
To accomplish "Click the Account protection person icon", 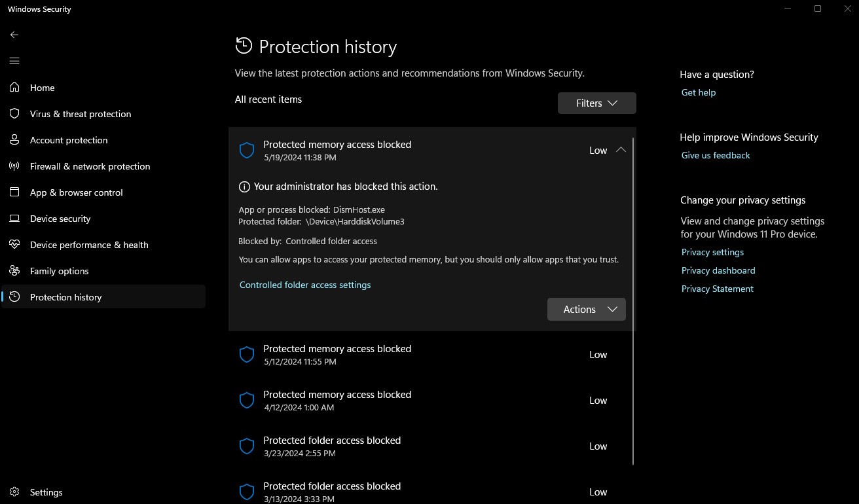I will (x=14, y=140).
